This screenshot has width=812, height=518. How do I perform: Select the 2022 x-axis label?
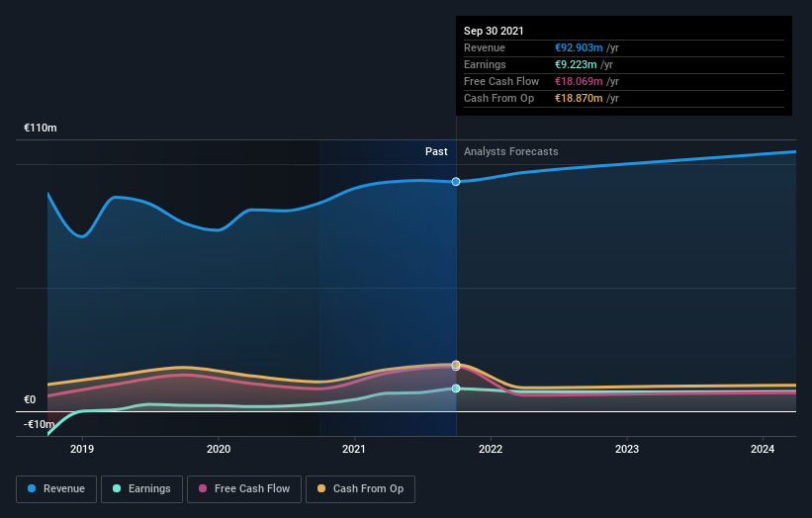point(491,449)
